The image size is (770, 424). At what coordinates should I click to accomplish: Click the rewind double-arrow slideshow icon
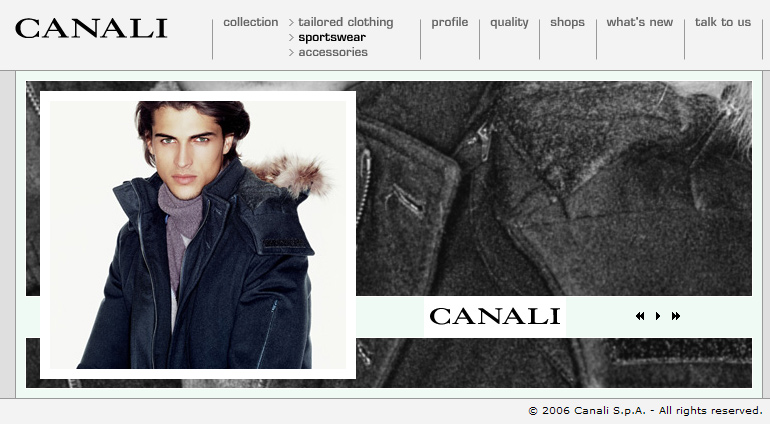pos(640,316)
